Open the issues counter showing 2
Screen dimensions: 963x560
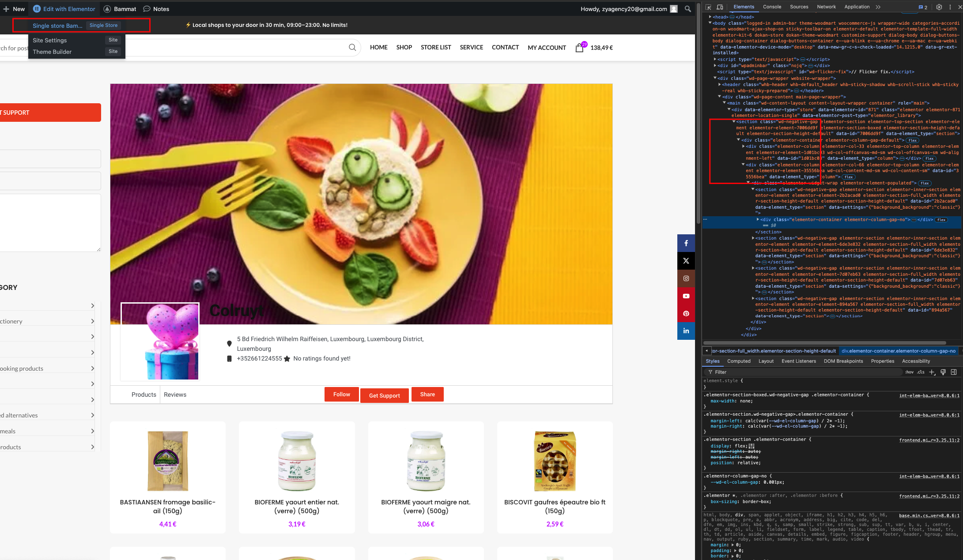tap(923, 7)
